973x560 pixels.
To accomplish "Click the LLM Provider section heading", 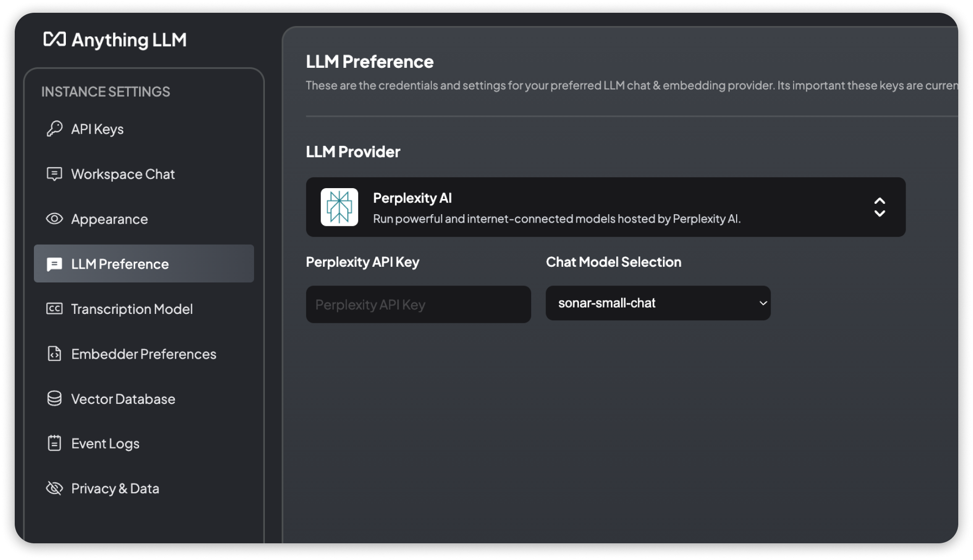I will [x=353, y=152].
